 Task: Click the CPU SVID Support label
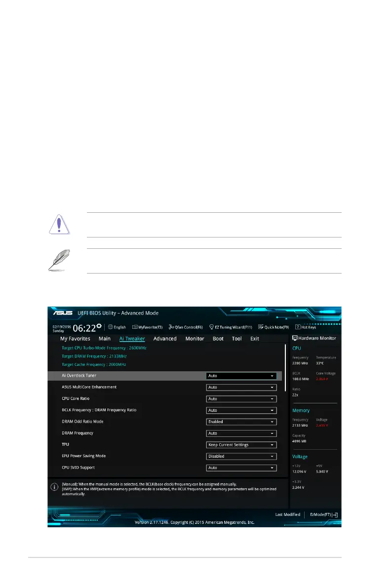(x=78, y=468)
